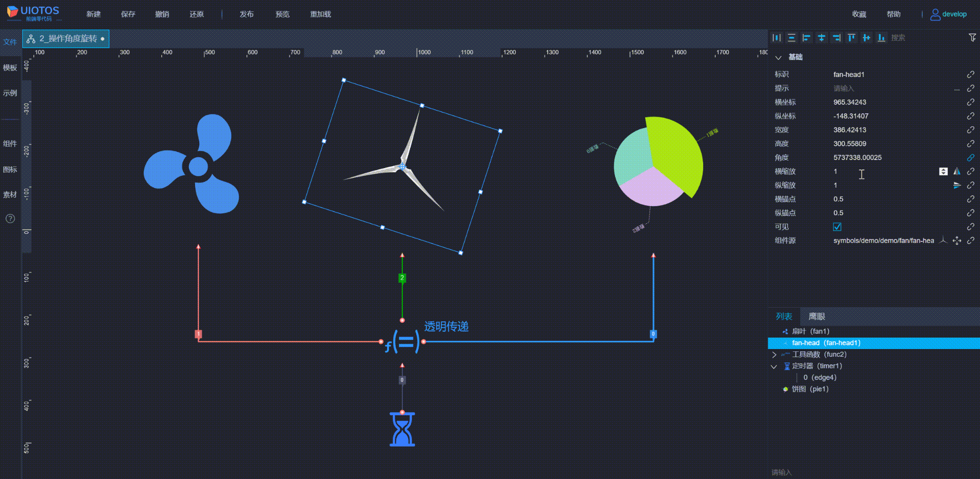Switch to 文件 sidebar tab

click(x=10, y=42)
